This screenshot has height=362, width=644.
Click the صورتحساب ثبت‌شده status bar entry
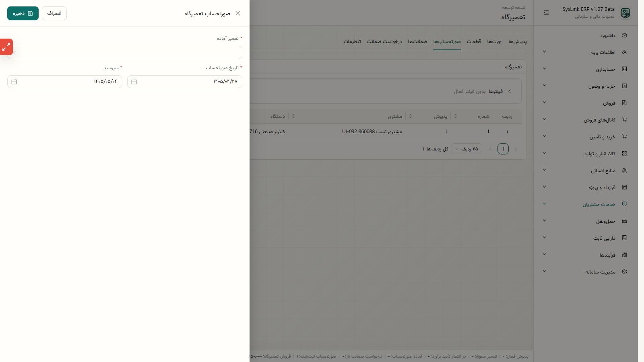pos(316,356)
